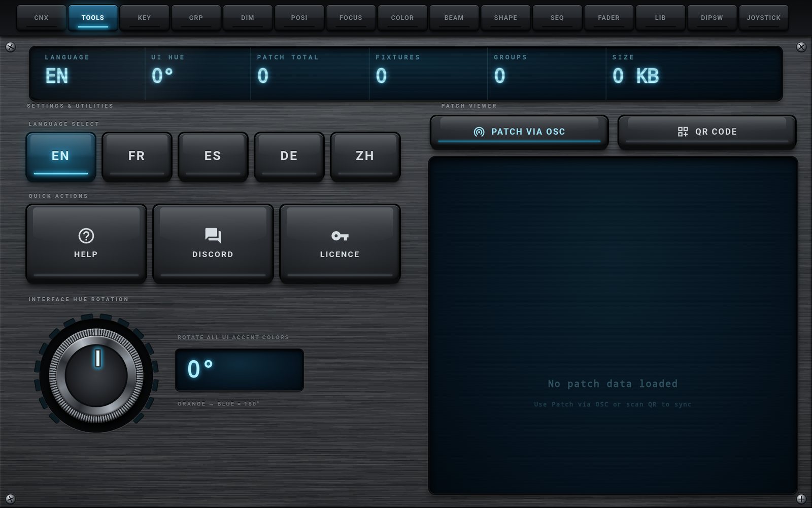Open the POSI tab
Viewport: 812px width, 508px height.
pos(299,18)
